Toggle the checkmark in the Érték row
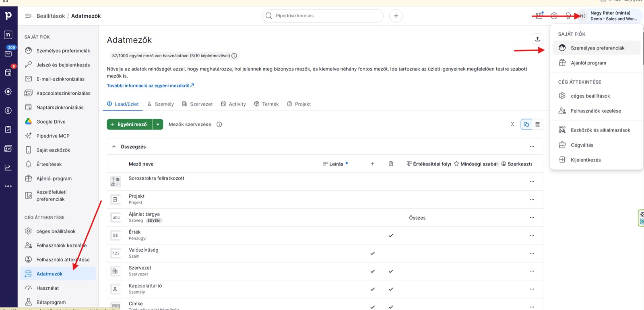644x310 pixels. [x=391, y=235]
